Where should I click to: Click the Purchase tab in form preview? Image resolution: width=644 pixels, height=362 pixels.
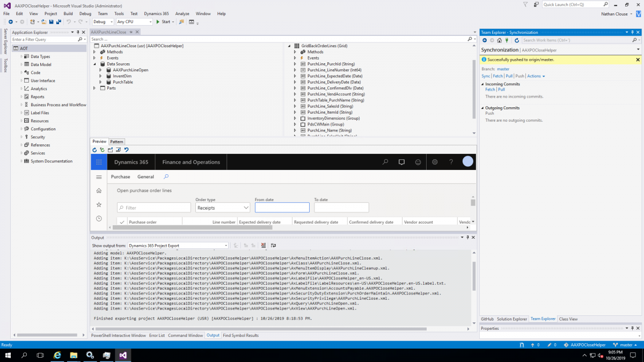click(120, 176)
